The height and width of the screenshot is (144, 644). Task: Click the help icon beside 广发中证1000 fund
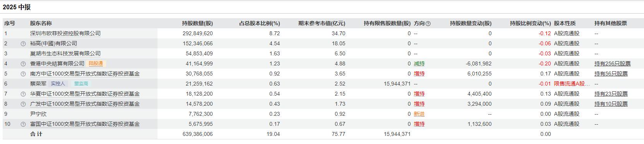(23, 104)
